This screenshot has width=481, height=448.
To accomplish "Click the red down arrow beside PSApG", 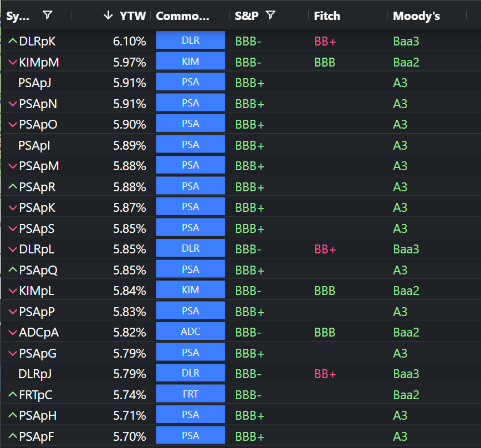I will click(12, 353).
